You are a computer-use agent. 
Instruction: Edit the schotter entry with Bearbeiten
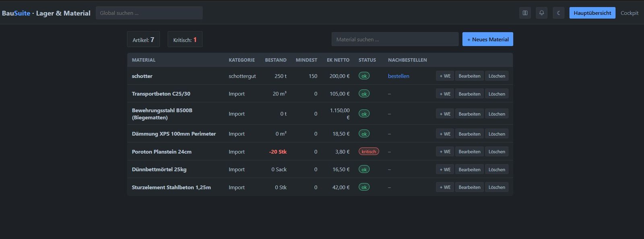pyautogui.click(x=470, y=76)
